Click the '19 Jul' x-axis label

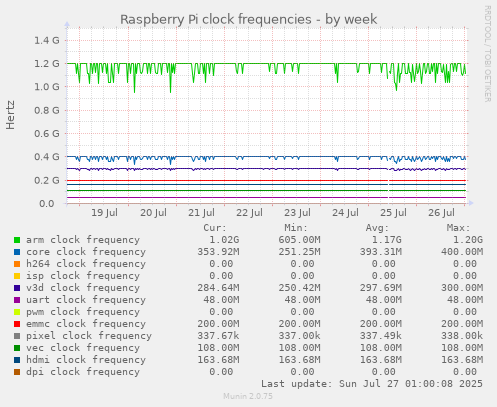click(105, 213)
